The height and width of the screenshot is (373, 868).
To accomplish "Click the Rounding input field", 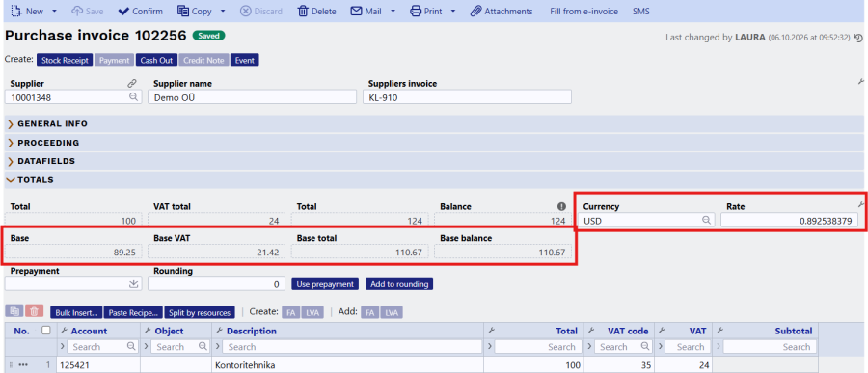I will [x=216, y=284].
